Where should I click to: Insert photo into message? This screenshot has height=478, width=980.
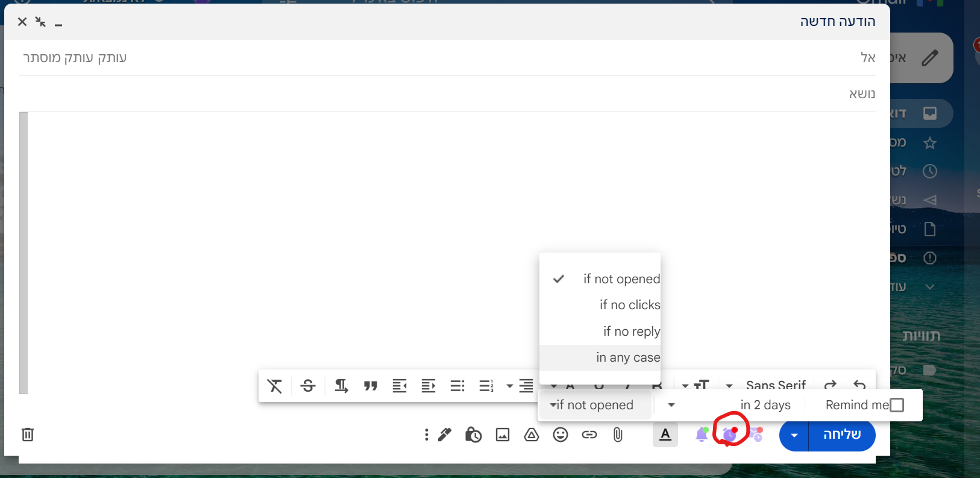click(x=503, y=435)
